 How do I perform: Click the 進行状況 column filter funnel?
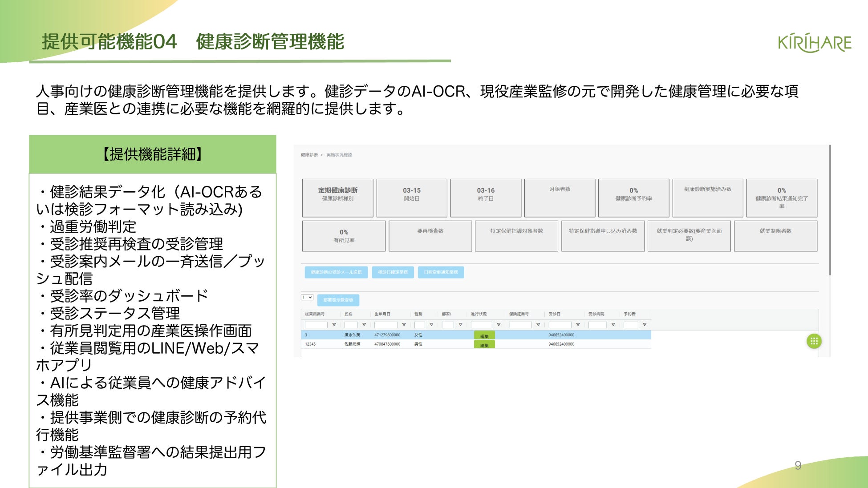click(x=499, y=325)
